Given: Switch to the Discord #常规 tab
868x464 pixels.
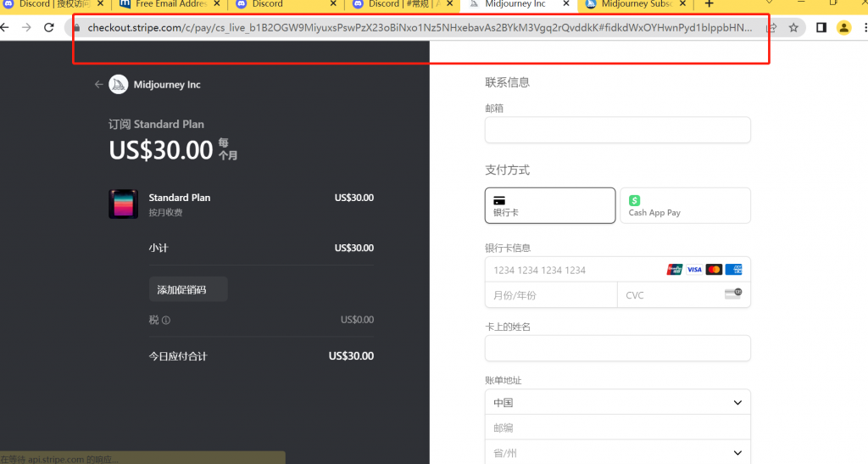Looking at the screenshot, I should (403, 4).
